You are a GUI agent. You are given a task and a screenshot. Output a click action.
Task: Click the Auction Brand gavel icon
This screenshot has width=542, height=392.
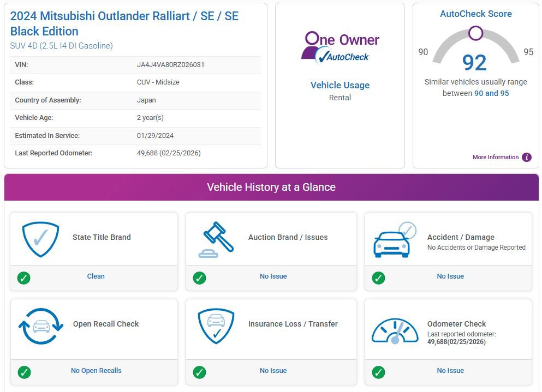[216, 239]
